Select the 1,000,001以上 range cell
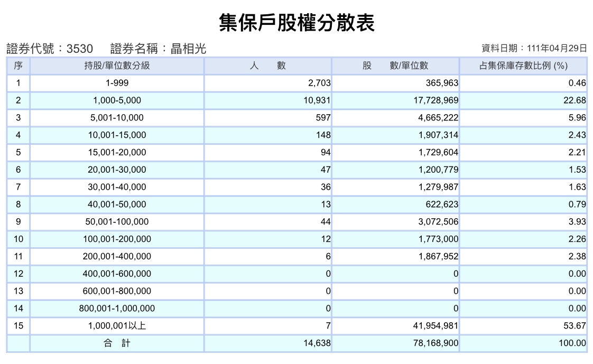This screenshot has height=364, width=593. click(117, 326)
